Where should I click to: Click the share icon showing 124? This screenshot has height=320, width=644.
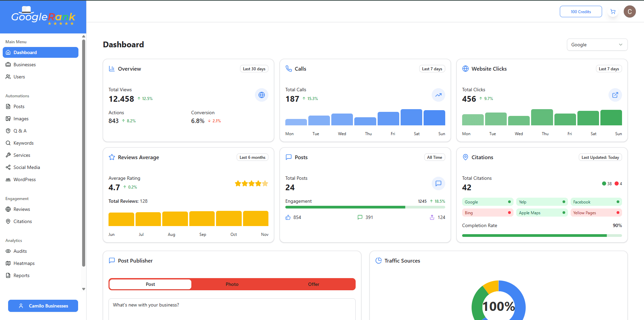(x=432, y=217)
